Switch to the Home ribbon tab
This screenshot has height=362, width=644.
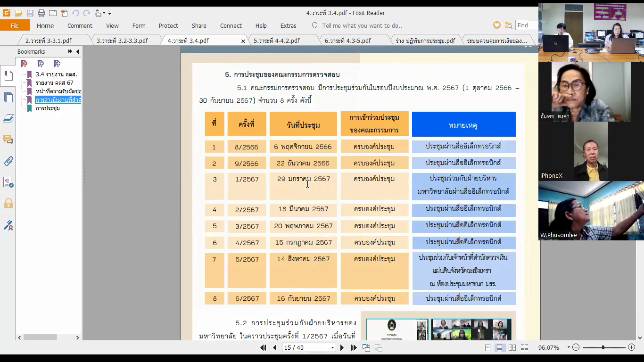click(45, 26)
